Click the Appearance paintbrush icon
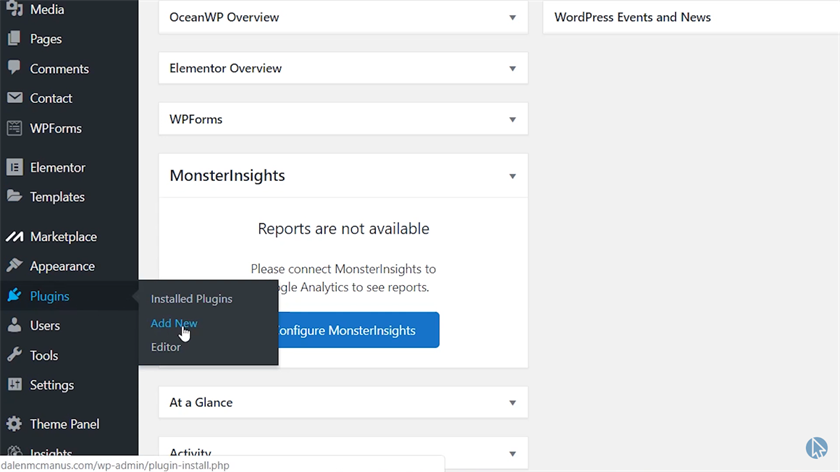The width and height of the screenshot is (840, 472). tap(14, 266)
